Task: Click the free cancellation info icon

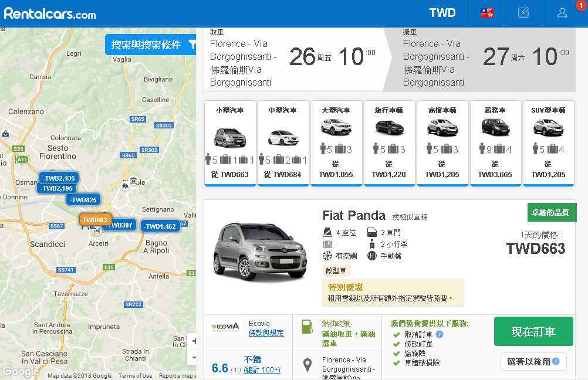Action: 440,334
